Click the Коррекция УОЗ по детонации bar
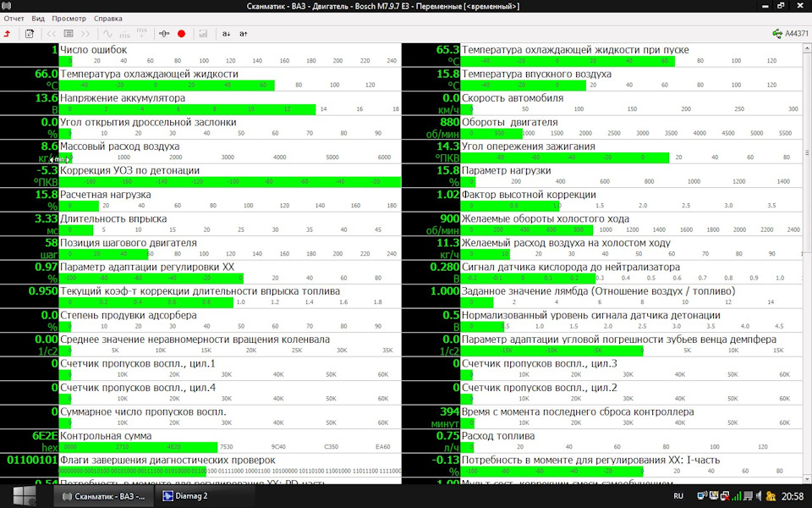The image size is (812, 508). 230,181
